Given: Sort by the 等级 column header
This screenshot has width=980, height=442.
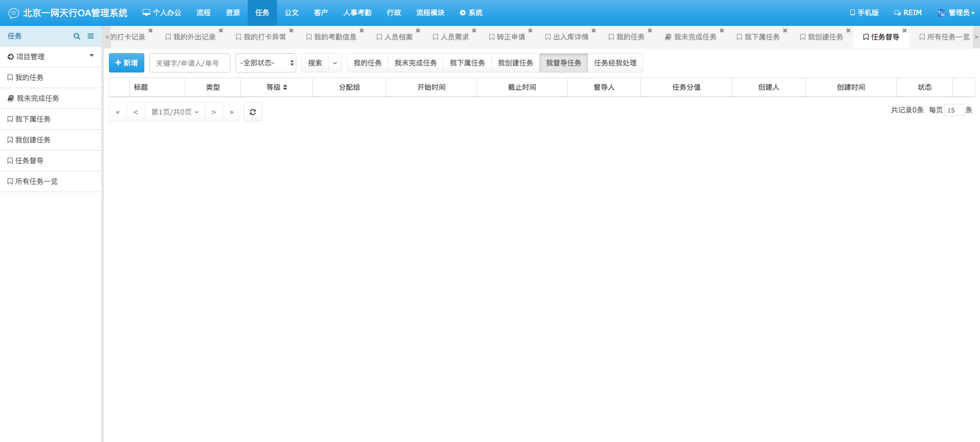Looking at the screenshot, I should click(x=277, y=87).
